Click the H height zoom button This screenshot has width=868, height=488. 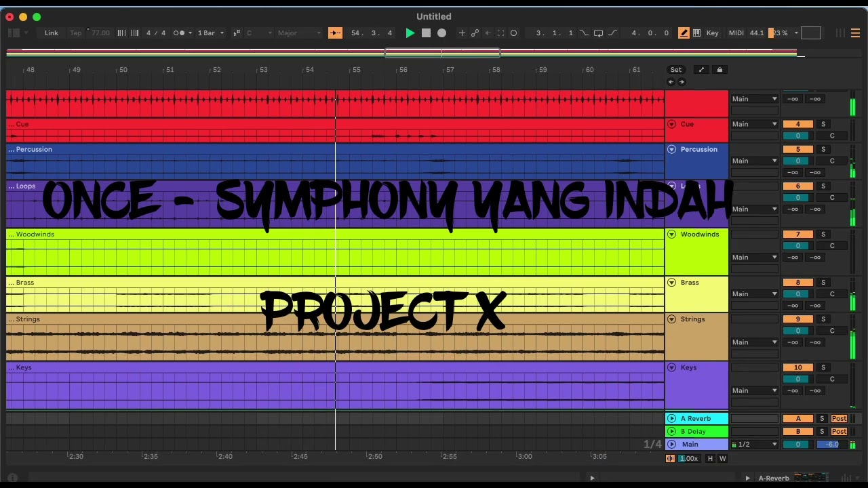point(710,459)
